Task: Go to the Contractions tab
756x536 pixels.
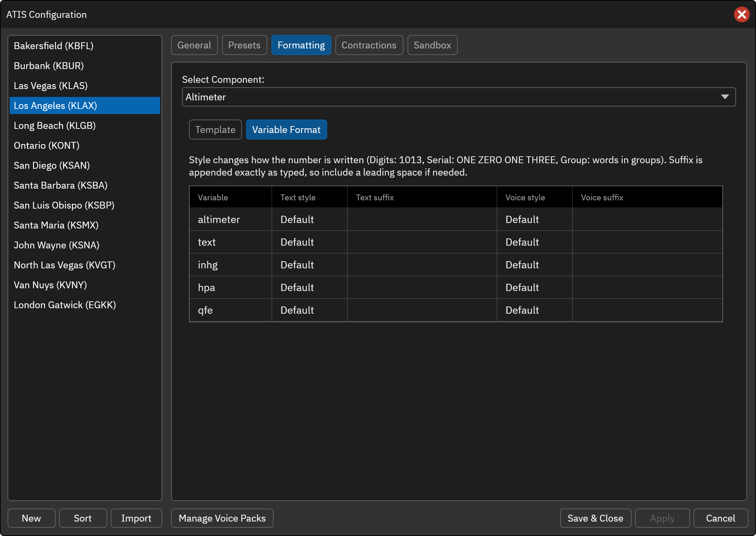Action: point(369,45)
